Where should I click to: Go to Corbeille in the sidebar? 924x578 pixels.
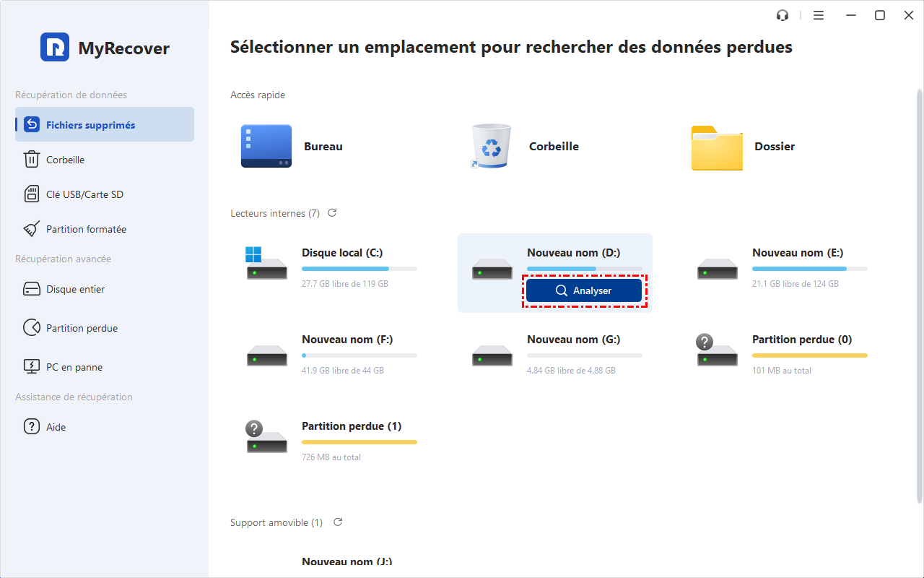point(65,160)
